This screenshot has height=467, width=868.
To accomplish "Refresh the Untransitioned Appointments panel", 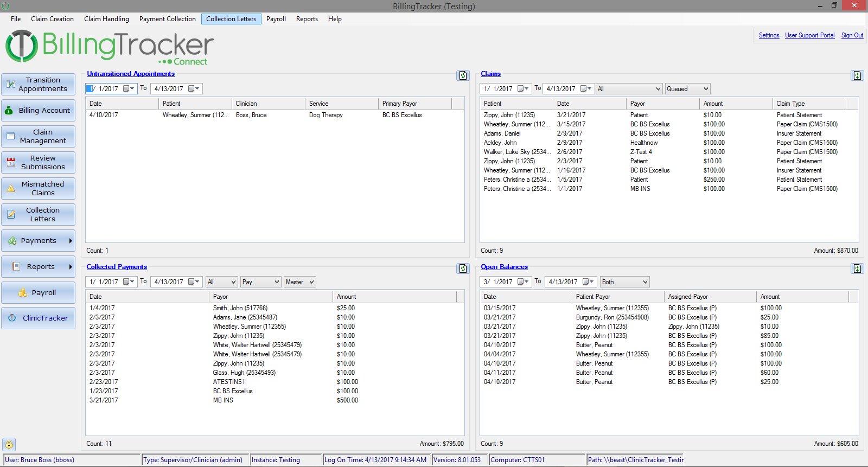I will pos(463,75).
